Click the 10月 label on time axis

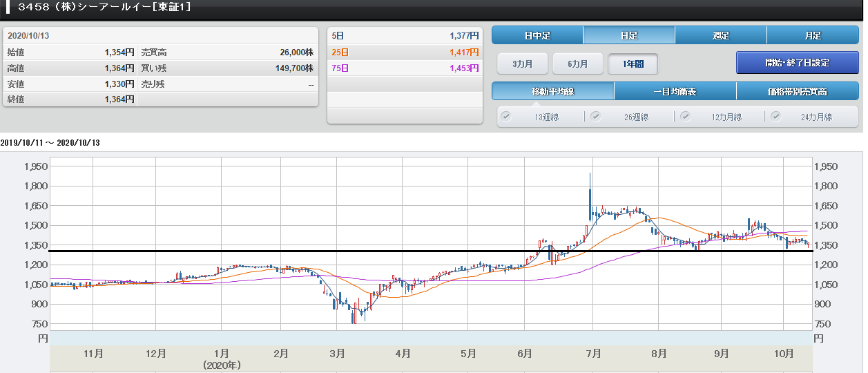coord(784,353)
